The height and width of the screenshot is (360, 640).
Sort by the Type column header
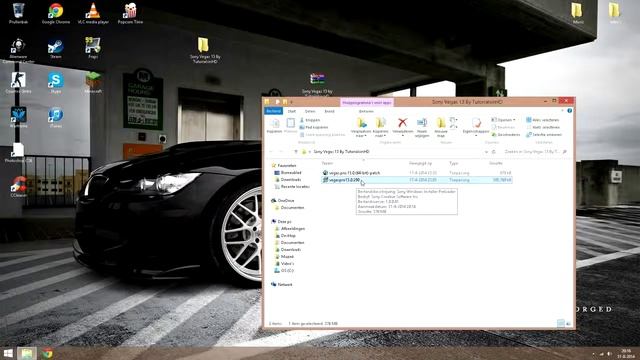pos(453,163)
